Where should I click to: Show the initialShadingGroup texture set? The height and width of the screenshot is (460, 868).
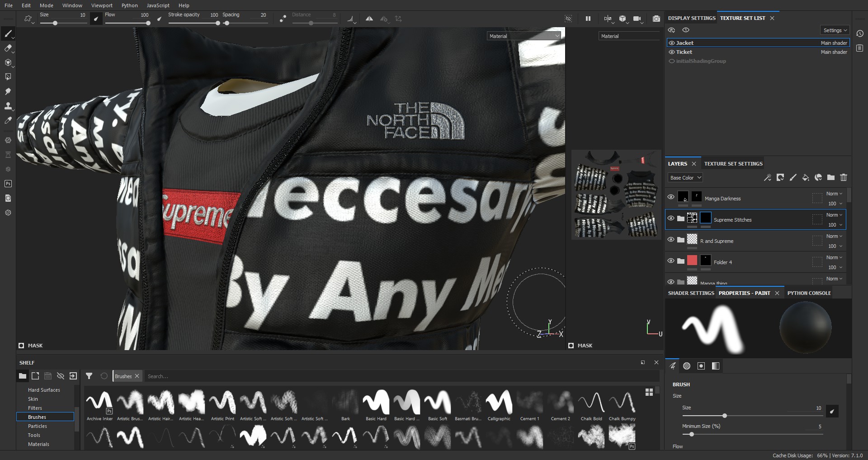(672, 61)
